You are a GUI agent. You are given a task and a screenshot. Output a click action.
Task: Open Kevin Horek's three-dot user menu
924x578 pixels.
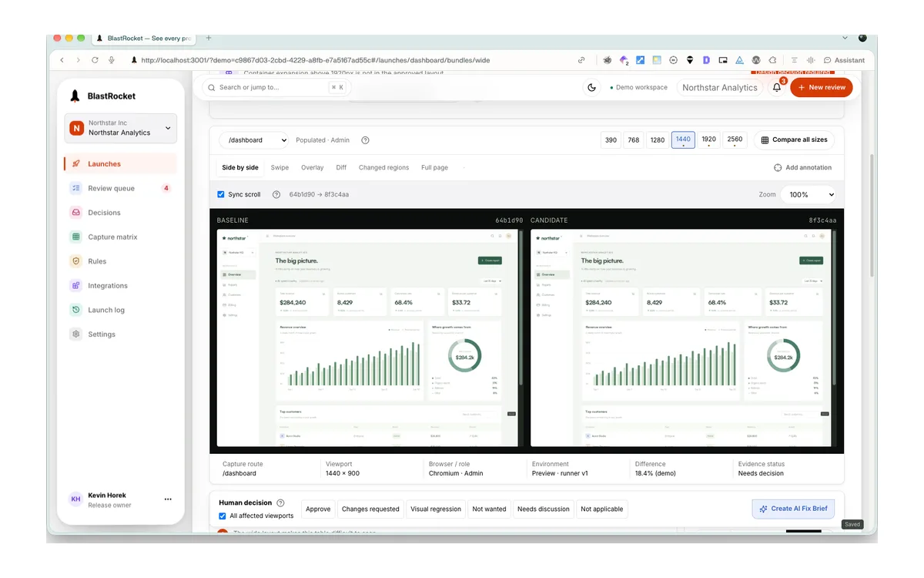168,499
